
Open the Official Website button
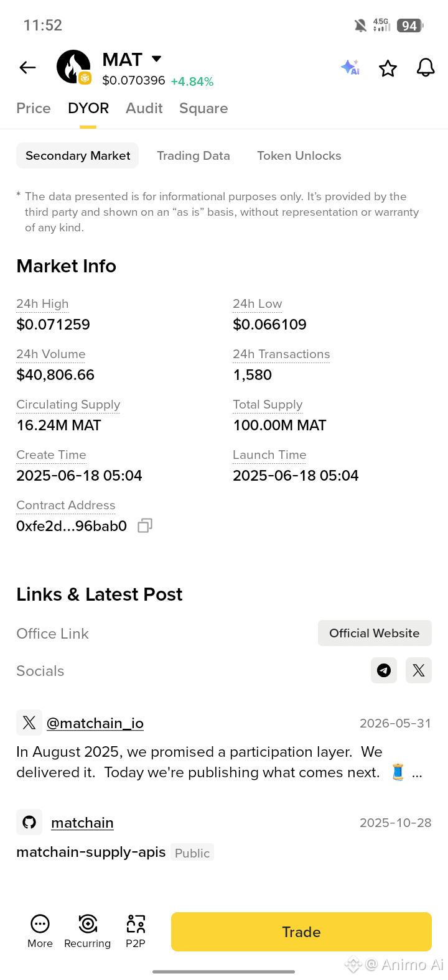tap(375, 633)
